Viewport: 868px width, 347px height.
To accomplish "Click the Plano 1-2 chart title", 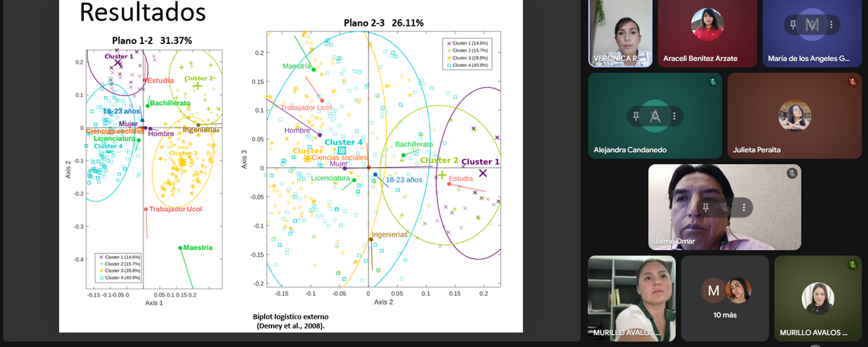I will pos(152,40).
